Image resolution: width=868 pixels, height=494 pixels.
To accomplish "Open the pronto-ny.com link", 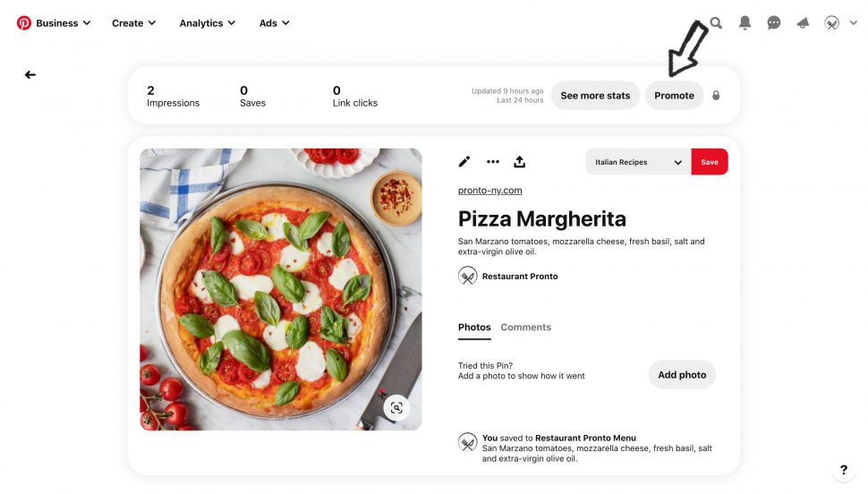I will click(x=489, y=191).
